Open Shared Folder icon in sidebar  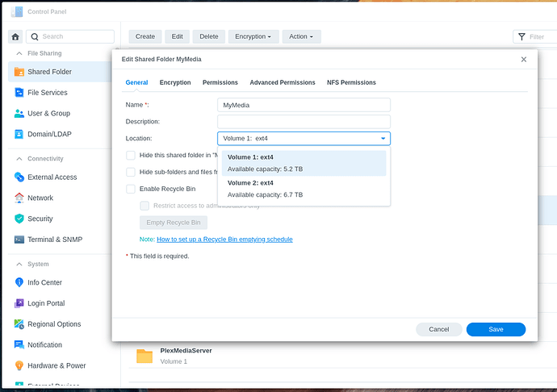click(19, 72)
